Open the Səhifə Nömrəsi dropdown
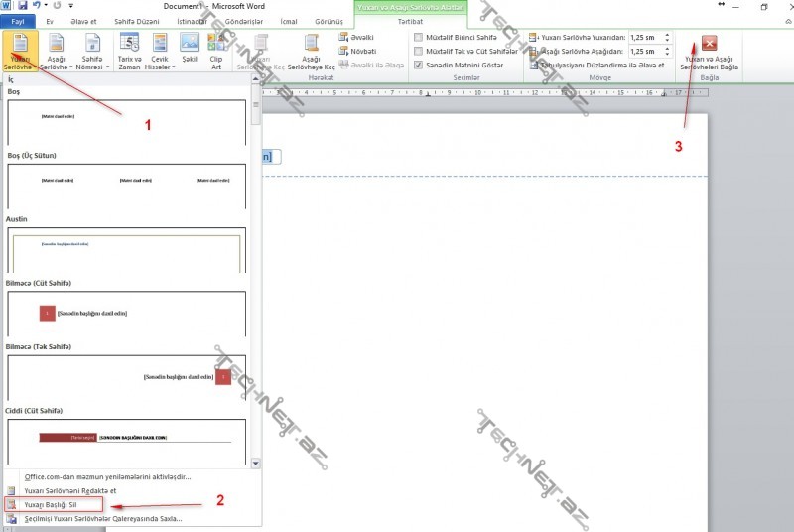Image resolution: width=794 pixels, height=532 pixels. [x=92, y=51]
